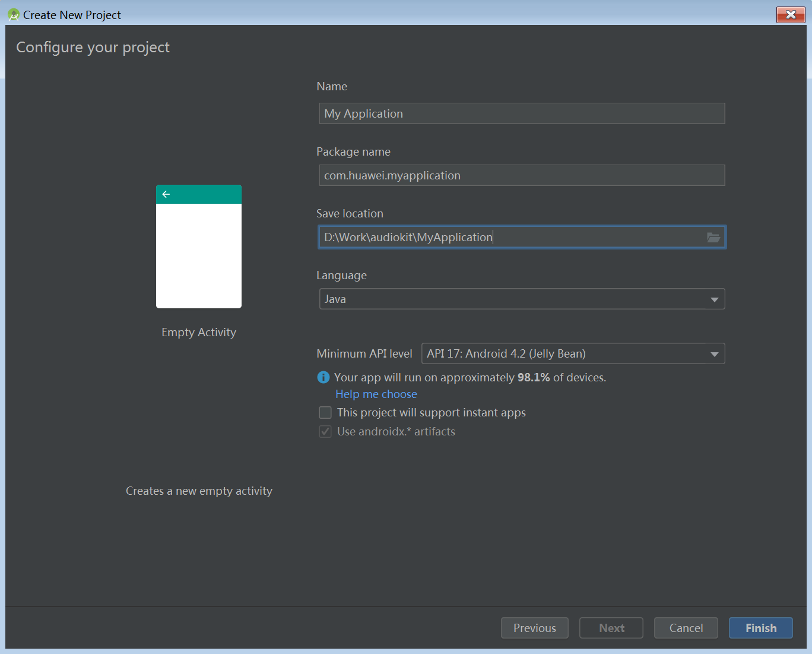812x654 pixels.
Task: Cancel the project creation
Action: point(686,628)
